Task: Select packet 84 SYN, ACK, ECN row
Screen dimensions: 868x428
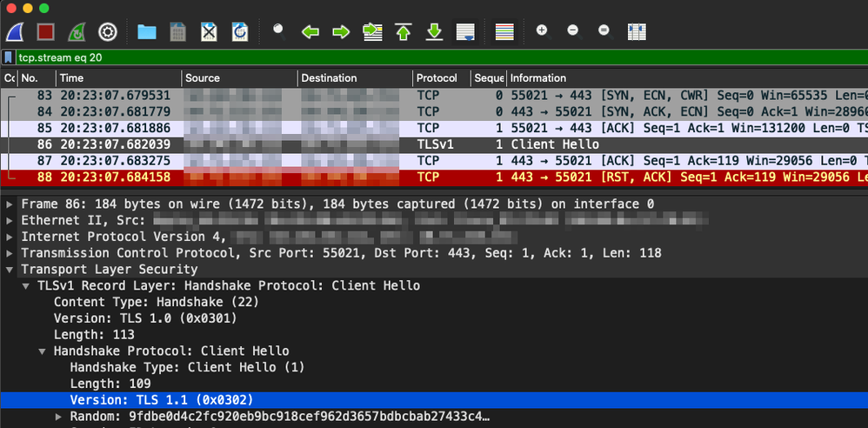Action: (x=434, y=112)
